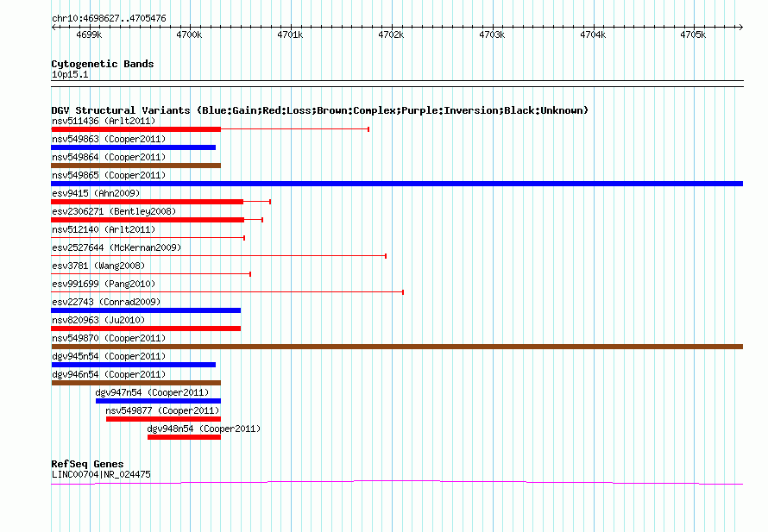
Task: Open dgv946n54 (Cooper2011) label
Action: pos(109,374)
